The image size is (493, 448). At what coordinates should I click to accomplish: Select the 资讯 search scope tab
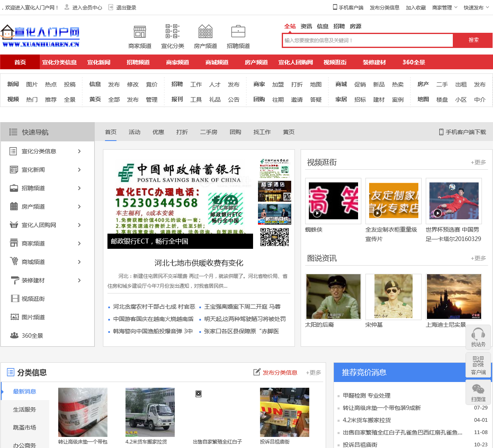point(306,26)
